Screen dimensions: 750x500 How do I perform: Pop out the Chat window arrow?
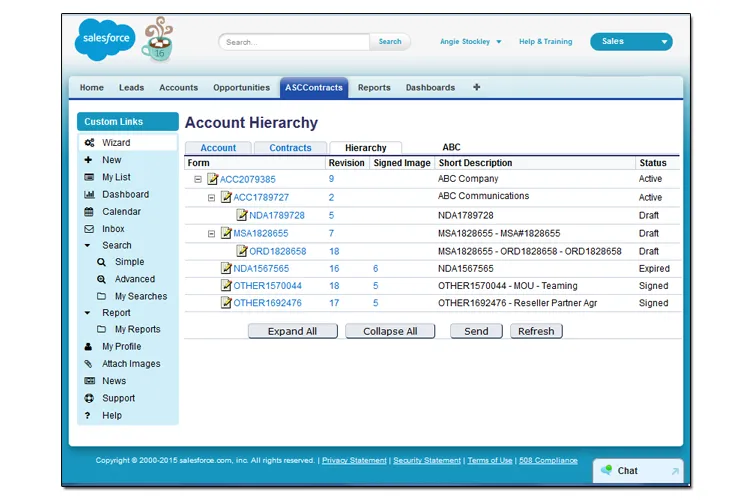click(x=675, y=471)
